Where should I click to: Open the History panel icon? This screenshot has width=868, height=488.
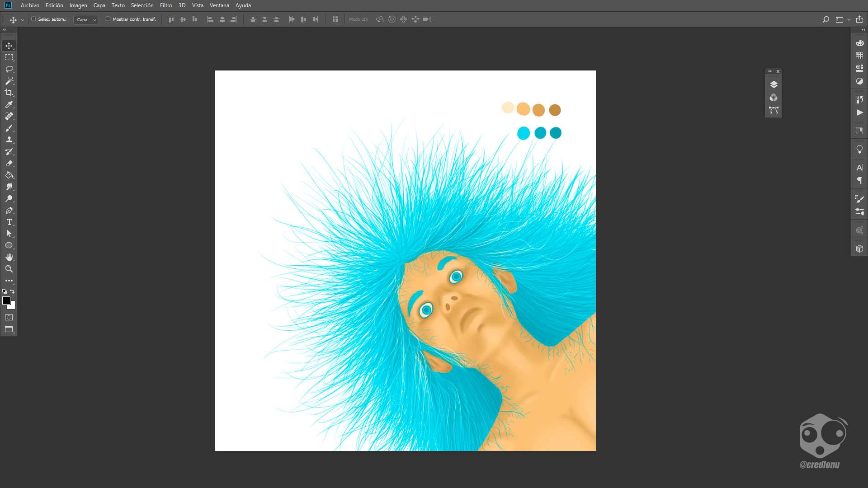pyautogui.click(x=859, y=99)
